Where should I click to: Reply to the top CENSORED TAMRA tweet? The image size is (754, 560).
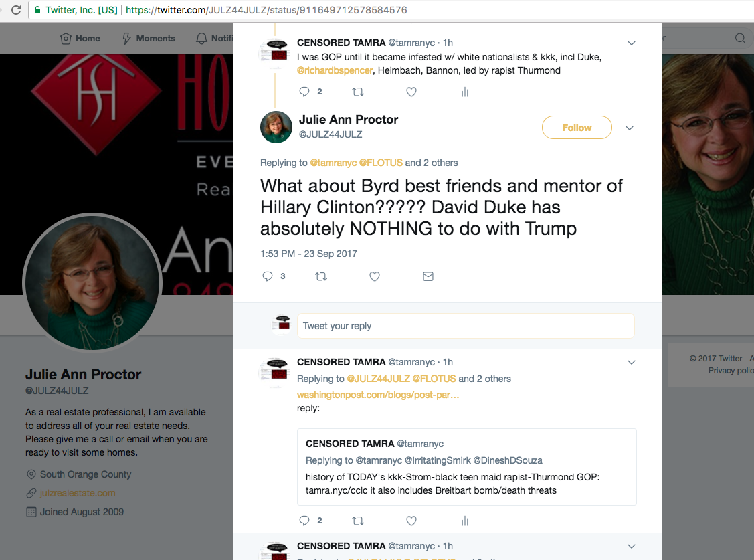[304, 92]
